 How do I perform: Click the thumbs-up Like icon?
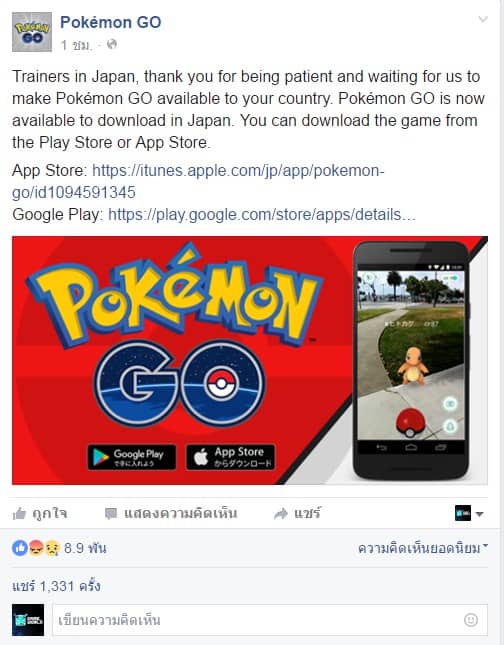[19, 513]
